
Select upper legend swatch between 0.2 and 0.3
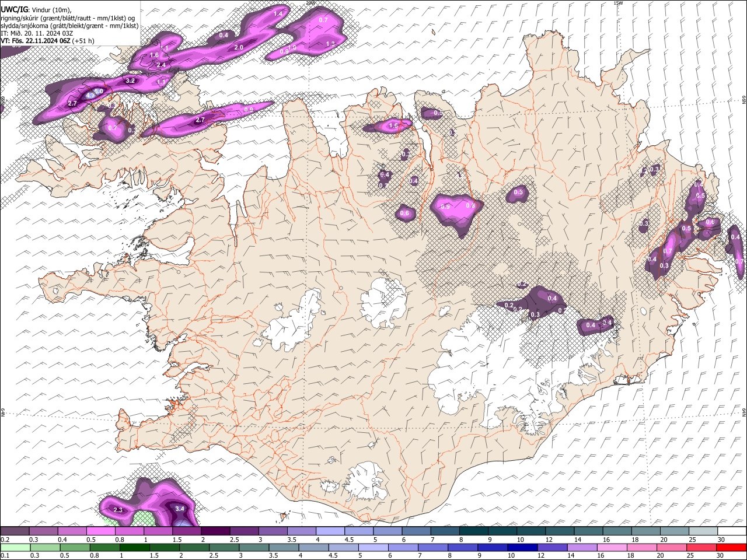15,531
